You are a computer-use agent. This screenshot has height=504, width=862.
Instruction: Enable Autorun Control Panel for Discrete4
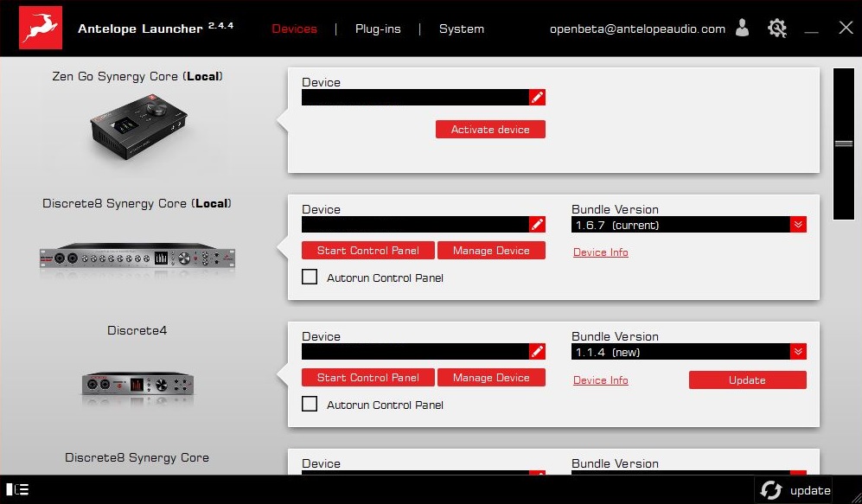click(310, 404)
